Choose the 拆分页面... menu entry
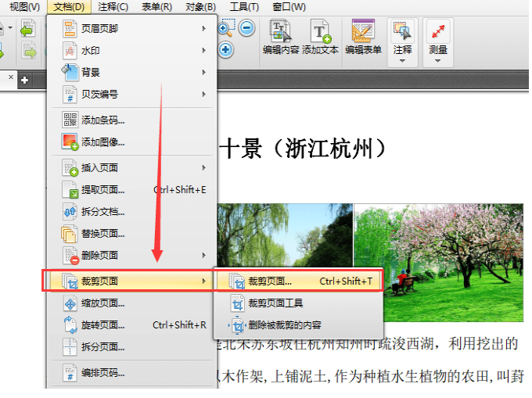 [132, 347]
